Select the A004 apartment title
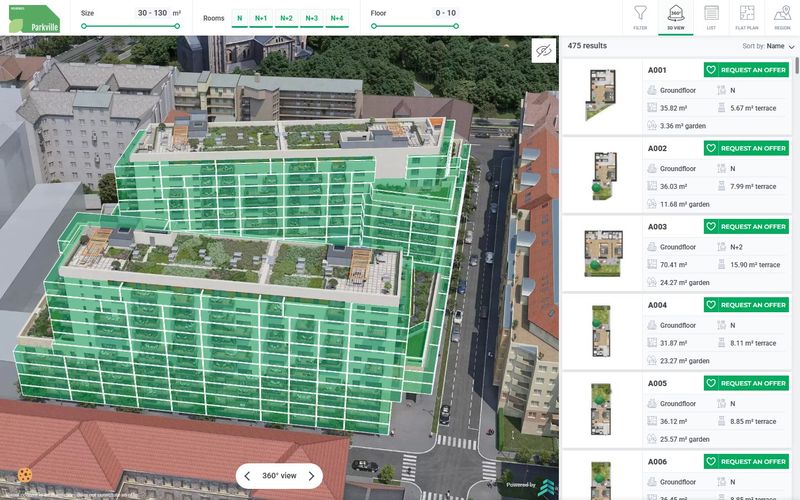 (x=657, y=305)
